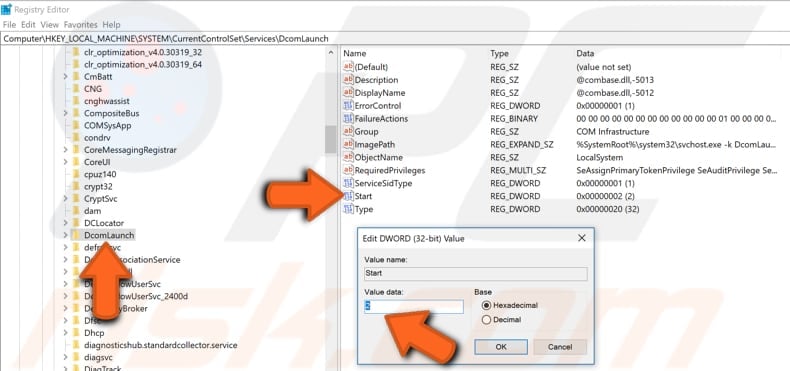Screen dimensions: 790x371
Task: Click the Group string value icon
Action: coord(348,132)
